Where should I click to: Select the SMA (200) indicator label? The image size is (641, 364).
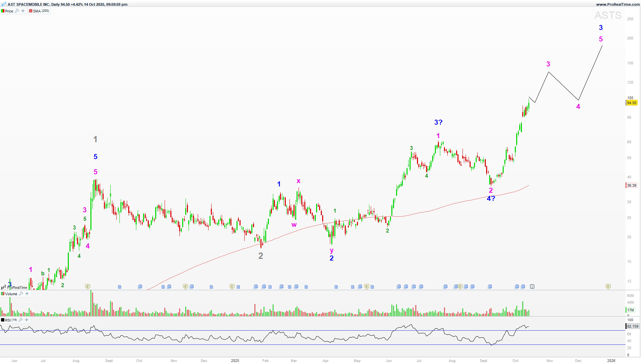tap(41, 11)
